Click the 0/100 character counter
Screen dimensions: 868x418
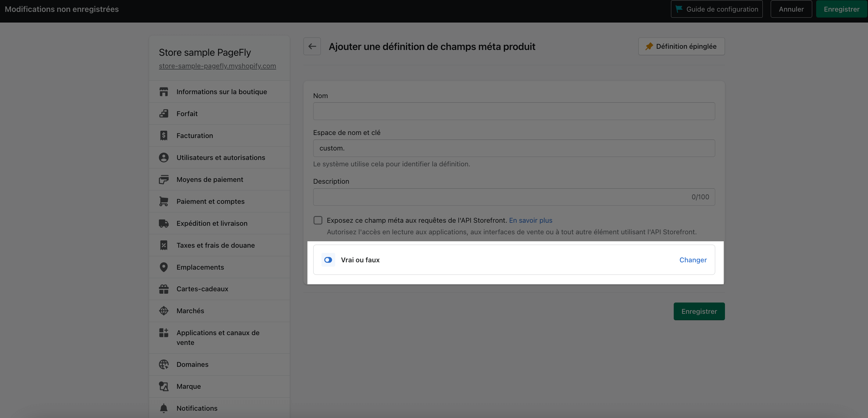point(700,197)
